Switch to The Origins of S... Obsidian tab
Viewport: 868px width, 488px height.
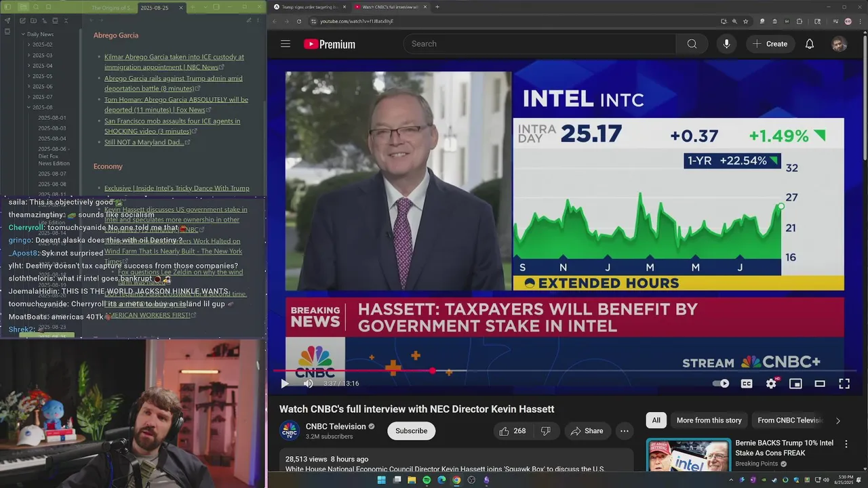112,7
